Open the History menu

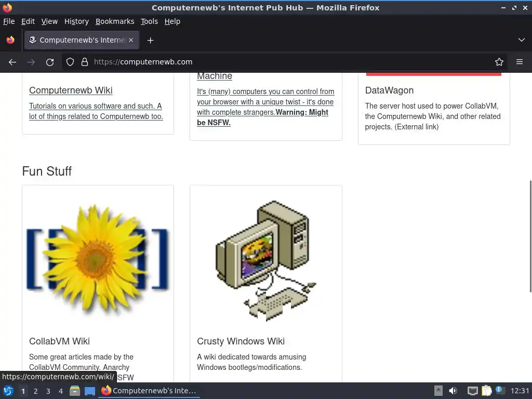[77, 21]
